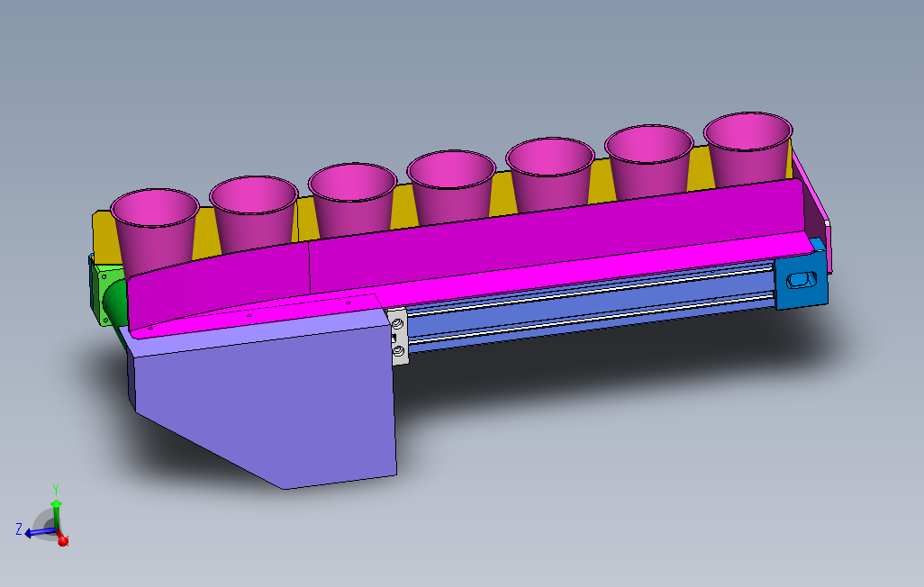924x587 pixels.
Task: Select the third pink cup from the right
Action: (550, 175)
